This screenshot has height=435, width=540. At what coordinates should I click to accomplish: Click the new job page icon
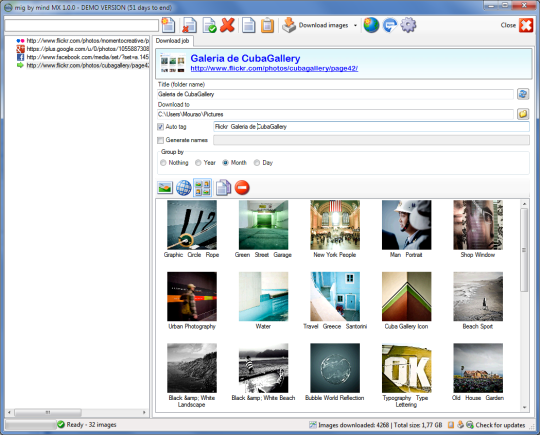pos(168,25)
